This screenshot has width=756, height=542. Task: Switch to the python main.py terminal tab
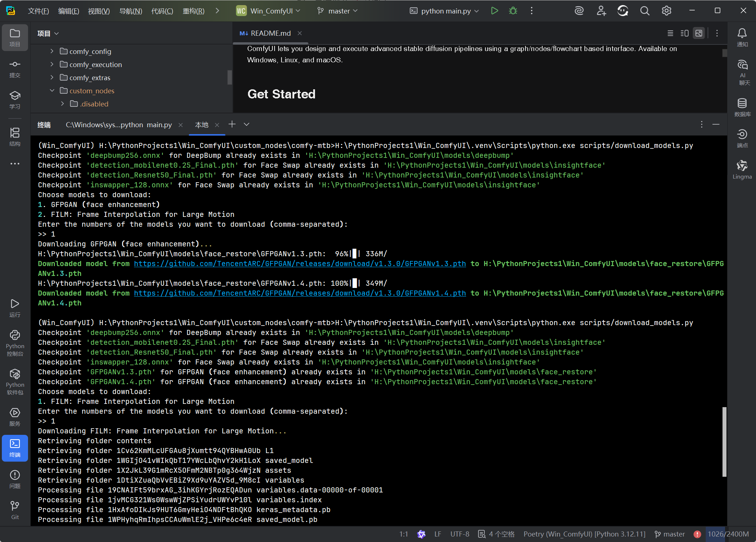click(x=119, y=125)
